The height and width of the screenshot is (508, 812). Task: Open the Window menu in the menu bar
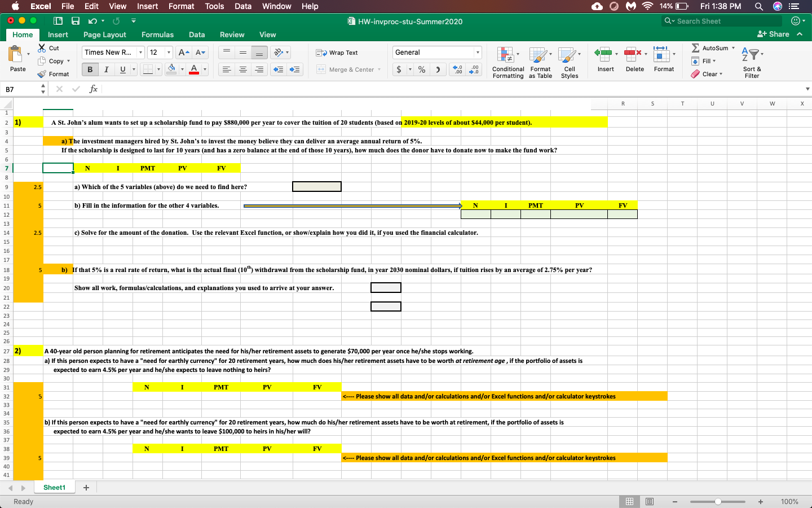[276, 6]
